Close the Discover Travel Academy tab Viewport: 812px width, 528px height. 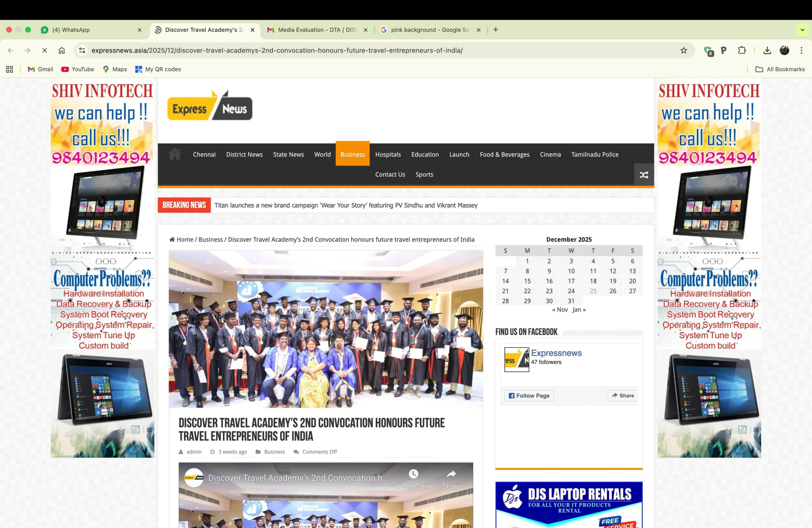click(x=252, y=30)
